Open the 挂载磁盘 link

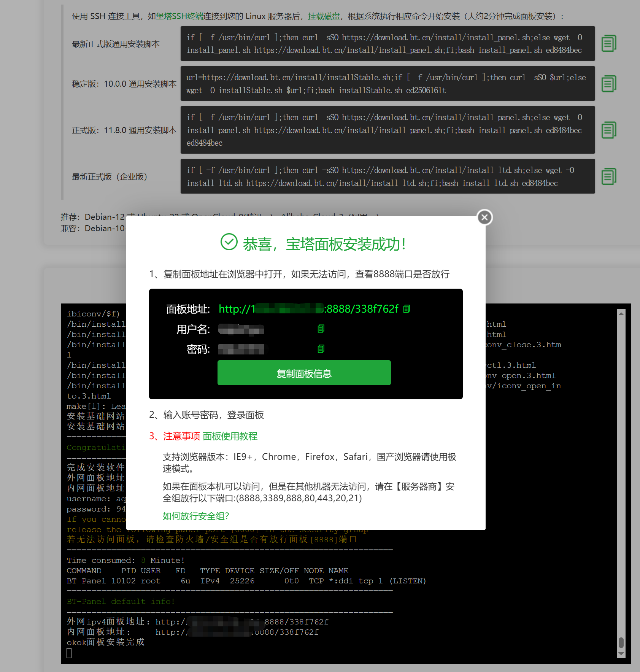[x=324, y=16]
